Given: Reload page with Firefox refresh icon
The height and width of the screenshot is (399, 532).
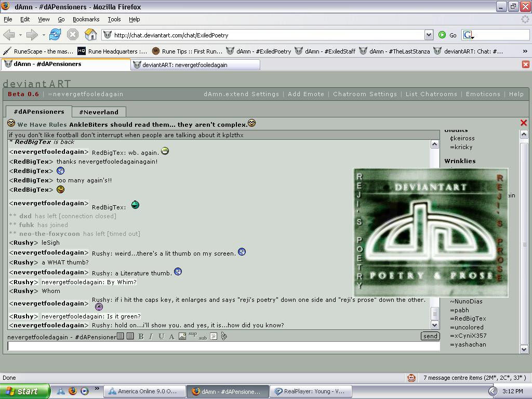Looking at the screenshot, I should (x=55, y=35).
